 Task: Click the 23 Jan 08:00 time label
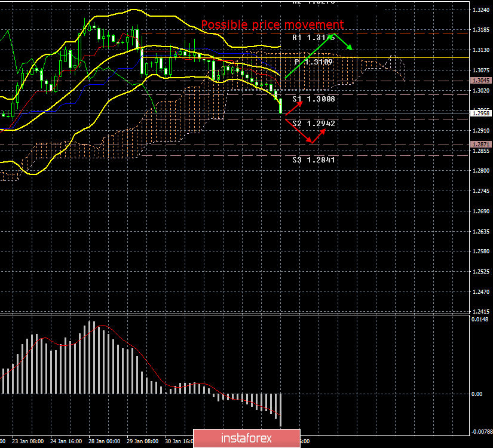point(27,441)
